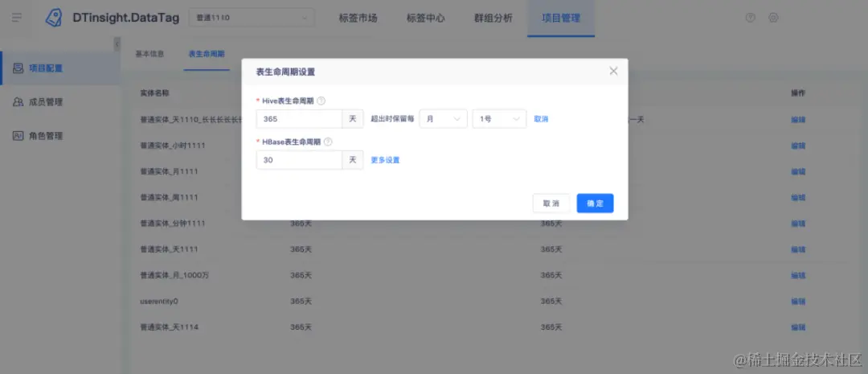Select row name 普通实体_分钟1111

pyautogui.click(x=173, y=224)
